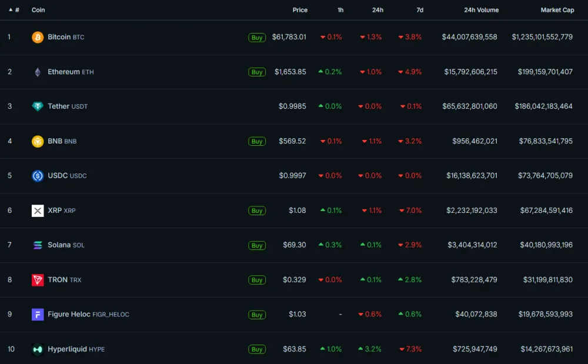Click the Tether coin logo

click(38, 106)
